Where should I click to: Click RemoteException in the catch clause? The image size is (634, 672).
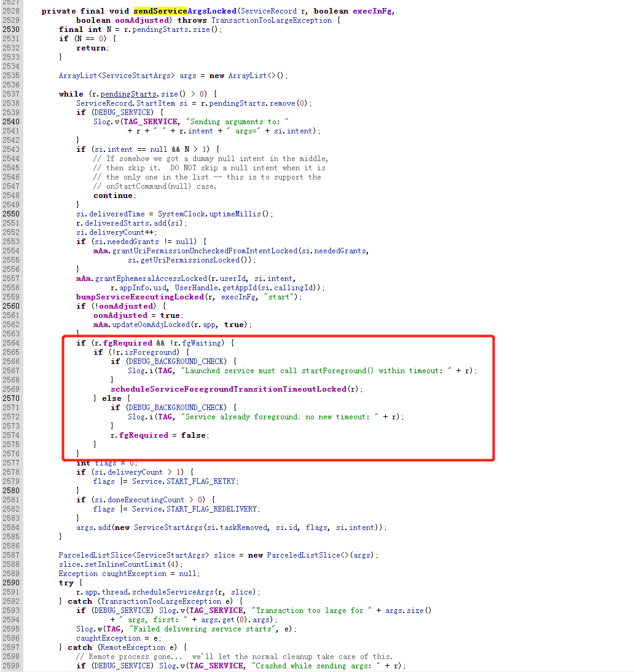click(133, 647)
